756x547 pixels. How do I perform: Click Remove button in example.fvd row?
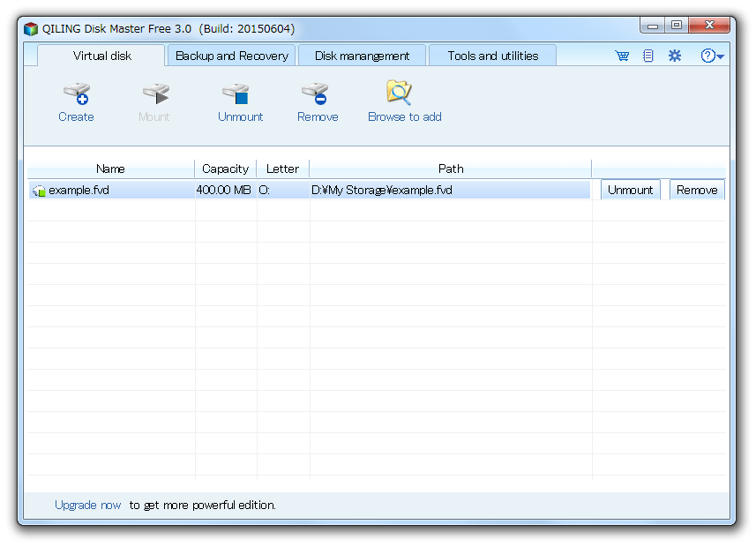(x=697, y=190)
